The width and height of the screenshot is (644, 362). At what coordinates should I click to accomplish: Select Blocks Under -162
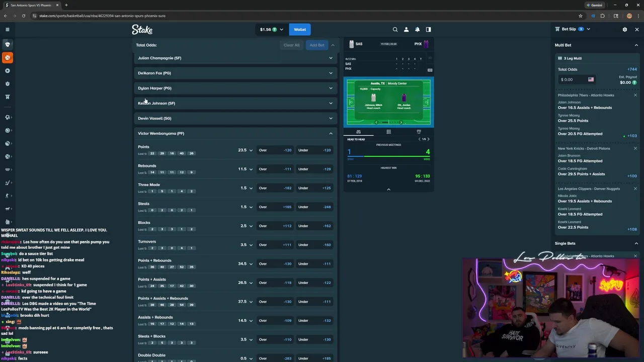[x=315, y=226]
